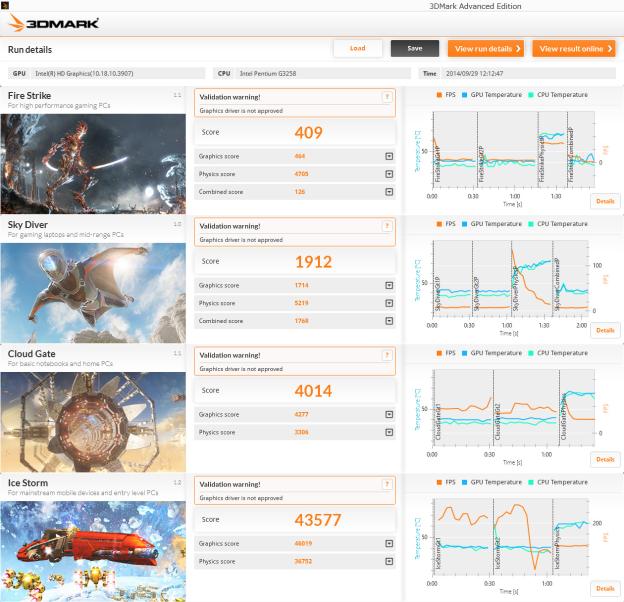
Task: Open View result online
Action: [574, 49]
